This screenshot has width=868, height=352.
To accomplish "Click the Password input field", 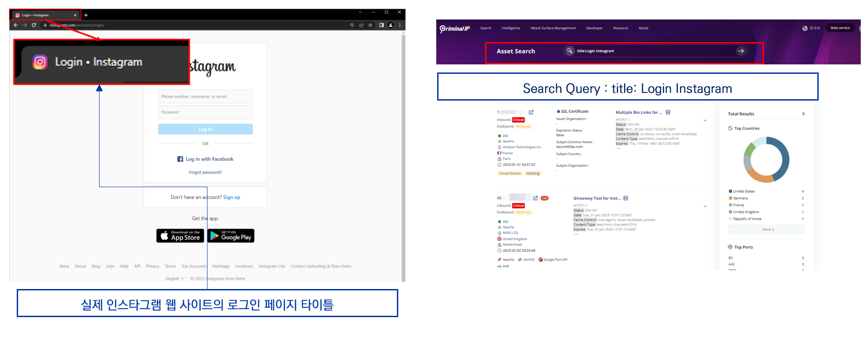I will (x=205, y=112).
